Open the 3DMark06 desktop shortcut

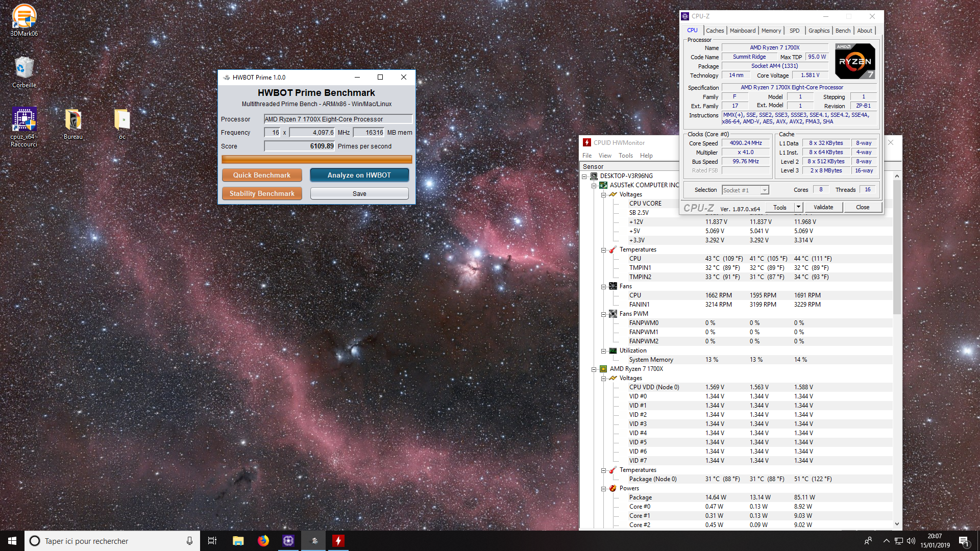[24, 20]
